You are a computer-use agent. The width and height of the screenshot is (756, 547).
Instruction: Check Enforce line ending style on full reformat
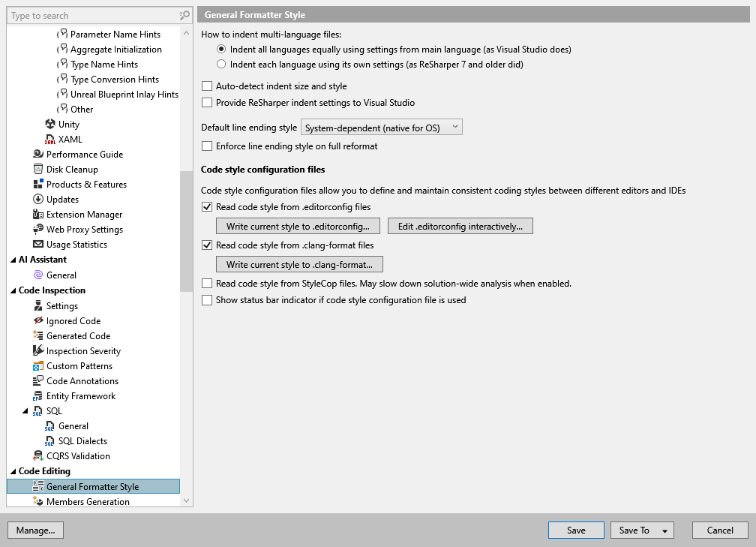(x=206, y=146)
